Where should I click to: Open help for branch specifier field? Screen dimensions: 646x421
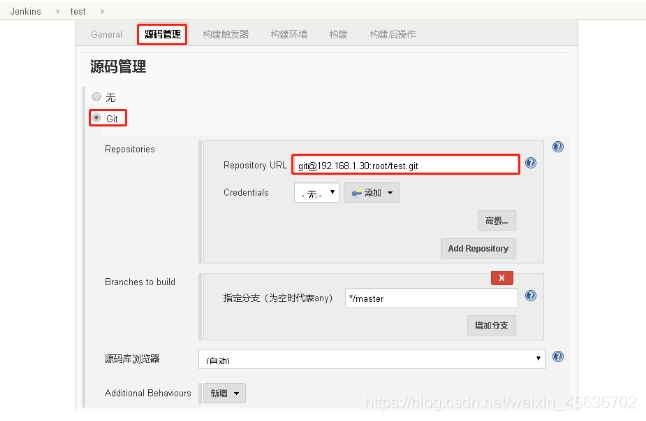531,295
